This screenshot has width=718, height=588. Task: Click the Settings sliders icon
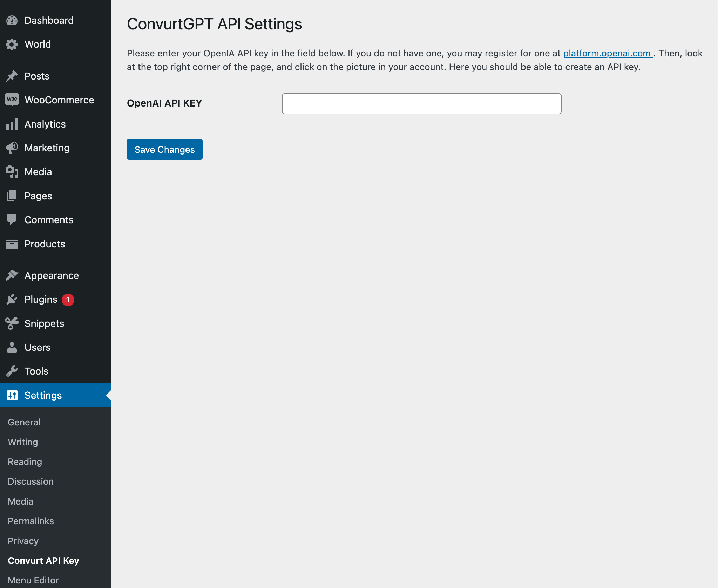[12, 395]
